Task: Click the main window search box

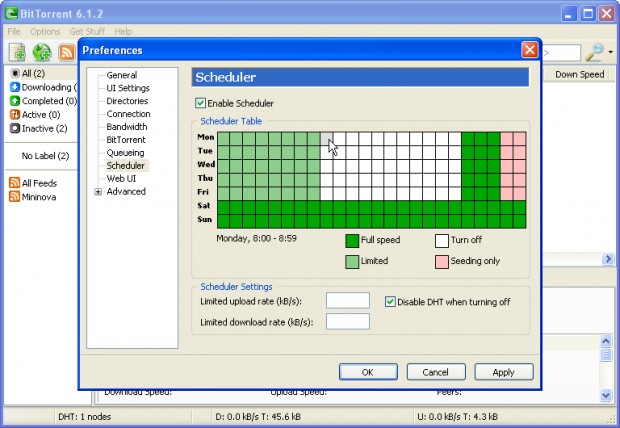Action: [x=561, y=52]
